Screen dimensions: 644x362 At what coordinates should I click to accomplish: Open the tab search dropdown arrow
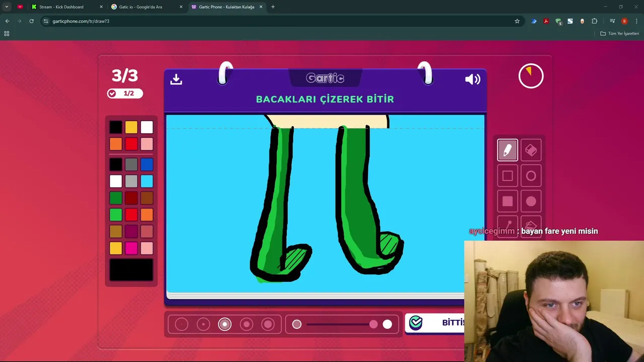pyautogui.click(x=7, y=7)
